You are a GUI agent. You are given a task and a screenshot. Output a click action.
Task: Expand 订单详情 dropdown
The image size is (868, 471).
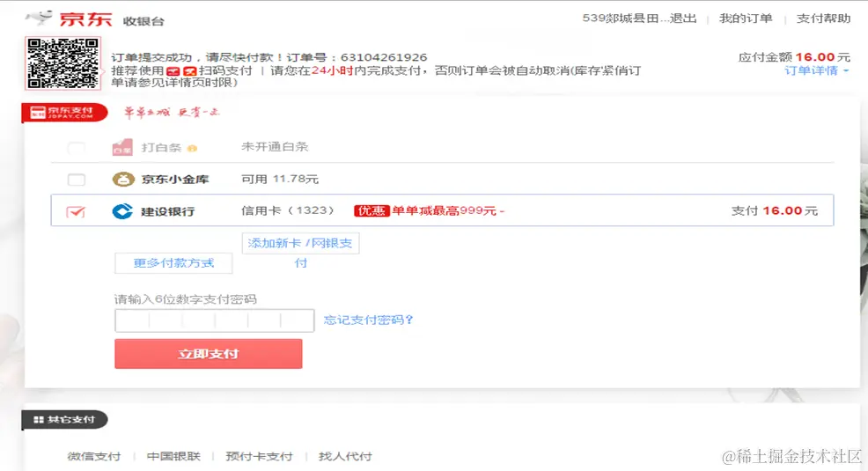(x=817, y=70)
